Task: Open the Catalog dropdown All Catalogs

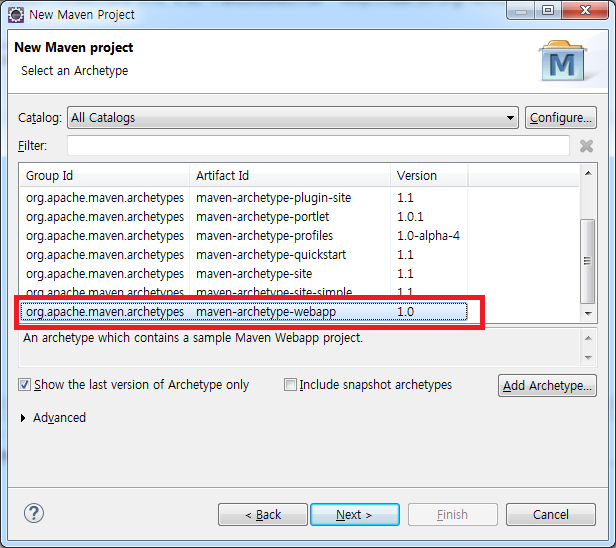Action: click(x=293, y=117)
